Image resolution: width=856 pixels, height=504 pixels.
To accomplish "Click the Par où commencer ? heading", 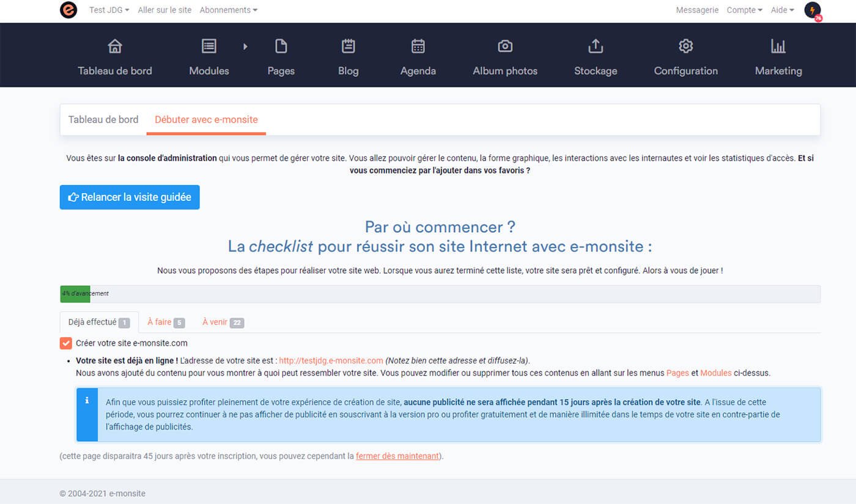I will 440,227.
